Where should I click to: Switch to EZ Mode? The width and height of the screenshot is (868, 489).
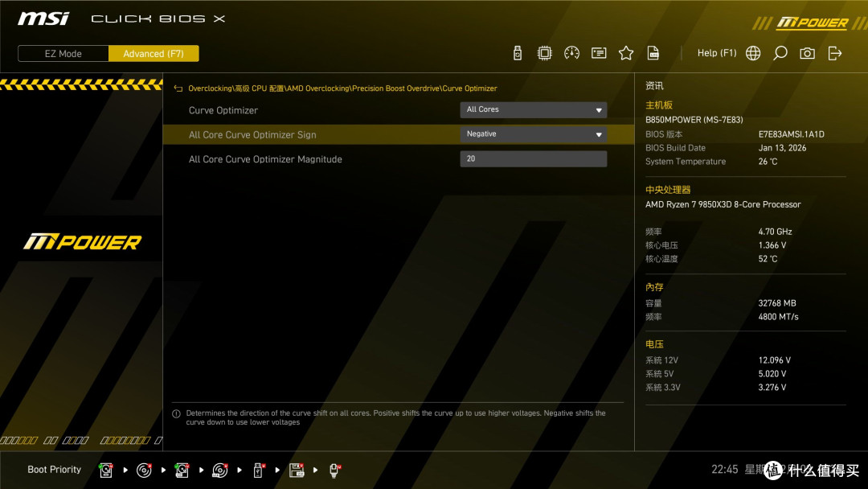point(63,54)
